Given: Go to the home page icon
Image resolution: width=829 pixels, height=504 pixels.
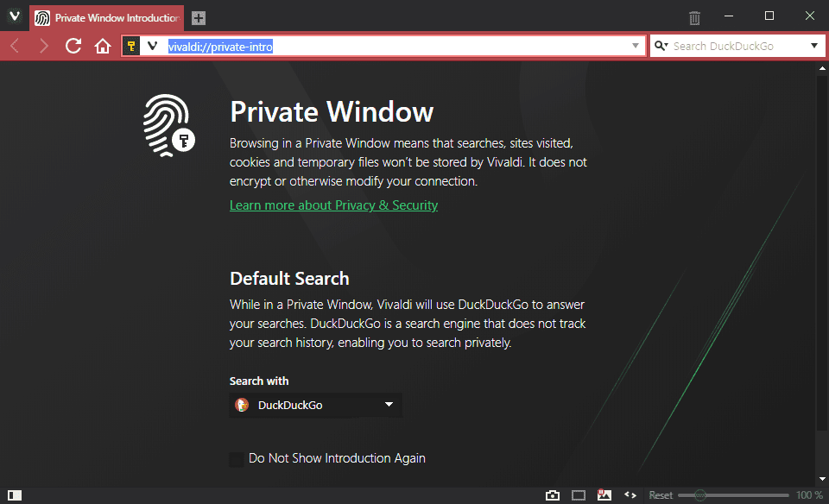Looking at the screenshot, I should coord(103,46).
